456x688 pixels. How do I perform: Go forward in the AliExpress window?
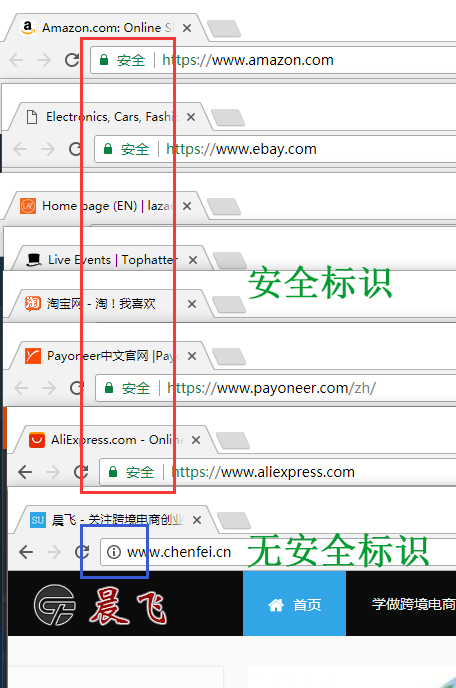point(53,472)
